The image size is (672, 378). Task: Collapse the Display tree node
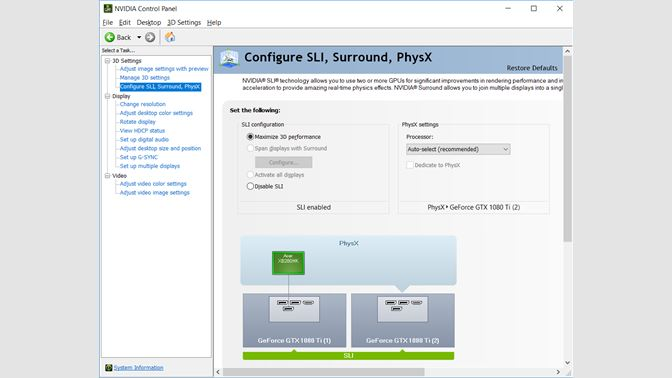(x=108, y=96)
